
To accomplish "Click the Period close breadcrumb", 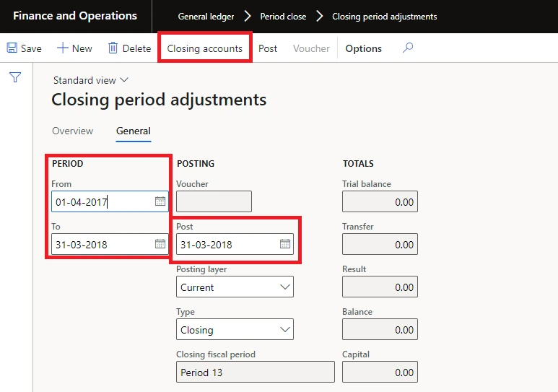I will tap(283, 17).
